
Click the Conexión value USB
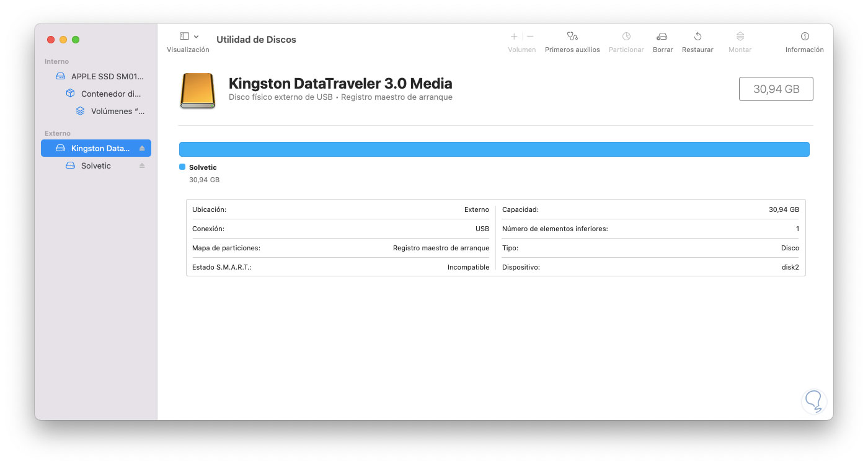[x=482, y=229]
